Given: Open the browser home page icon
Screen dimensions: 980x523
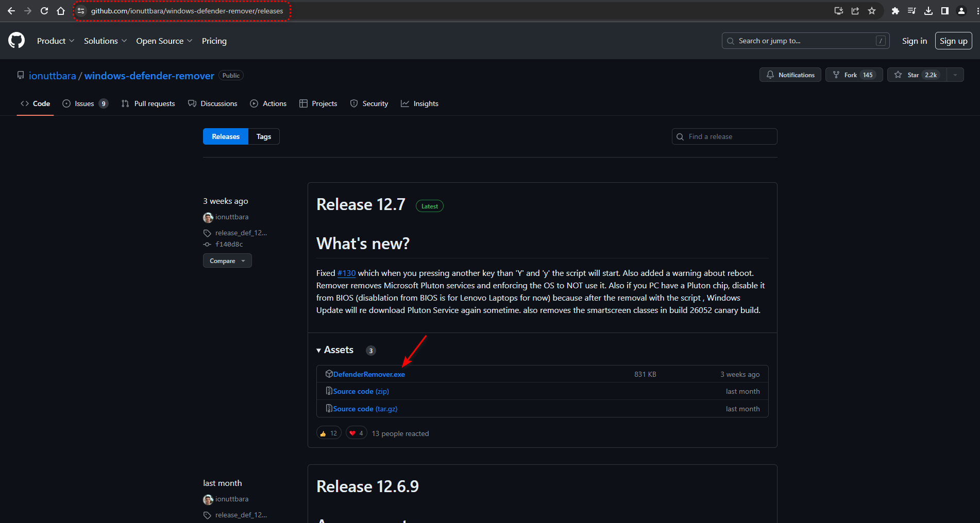Looking at the screenshot, I should [61, 11].
